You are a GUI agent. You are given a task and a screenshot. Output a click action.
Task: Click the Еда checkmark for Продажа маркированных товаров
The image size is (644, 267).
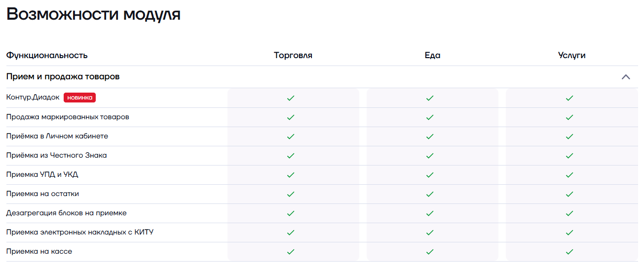pos(430,117)
